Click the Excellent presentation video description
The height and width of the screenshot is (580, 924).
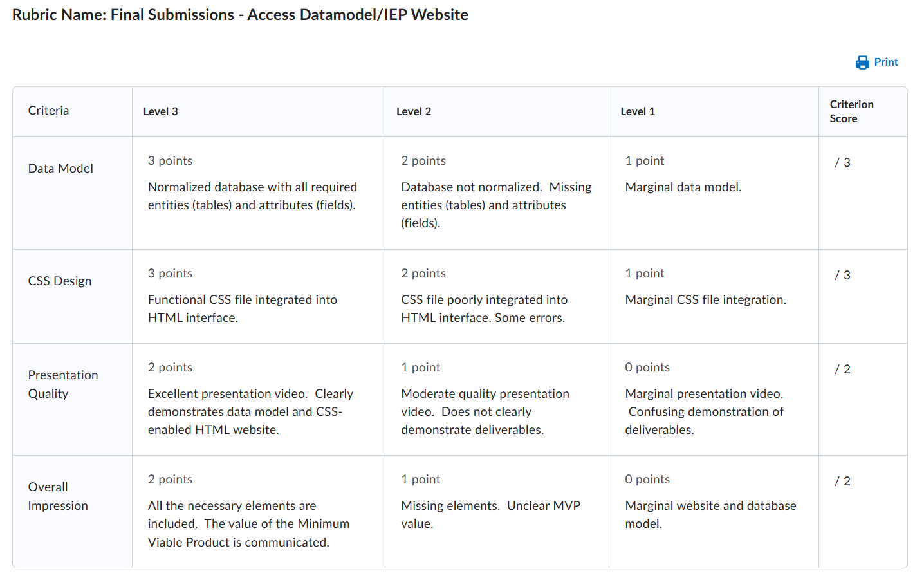(x=251, y=411)
